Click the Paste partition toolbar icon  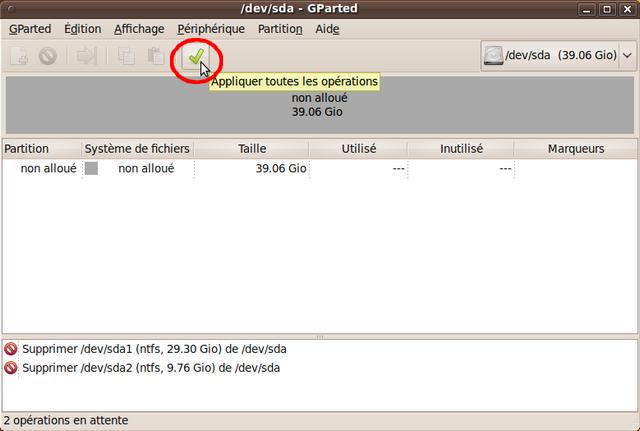click(156, 56)
